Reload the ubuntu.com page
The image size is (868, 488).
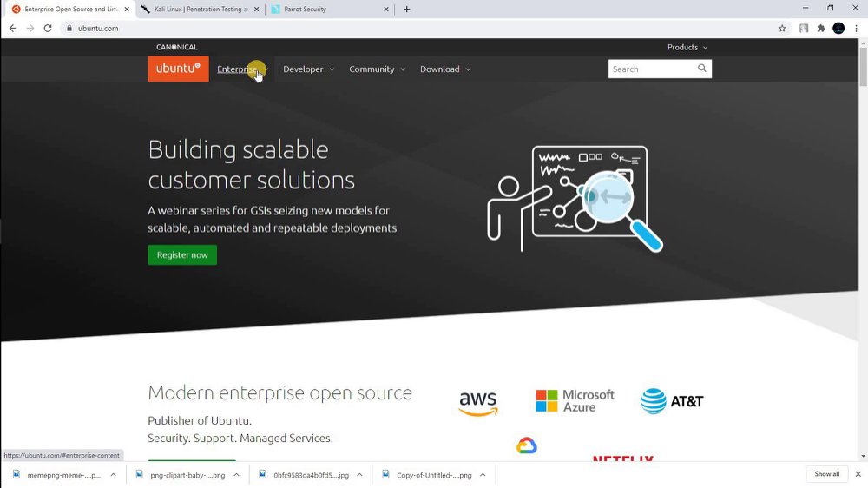click(x=48, y=29)
